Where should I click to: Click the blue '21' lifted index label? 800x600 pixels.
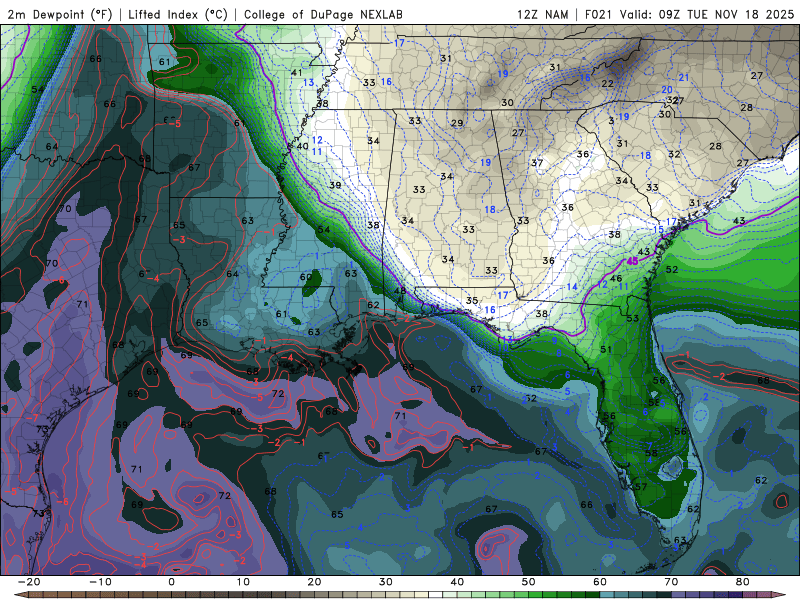[684, 78]
